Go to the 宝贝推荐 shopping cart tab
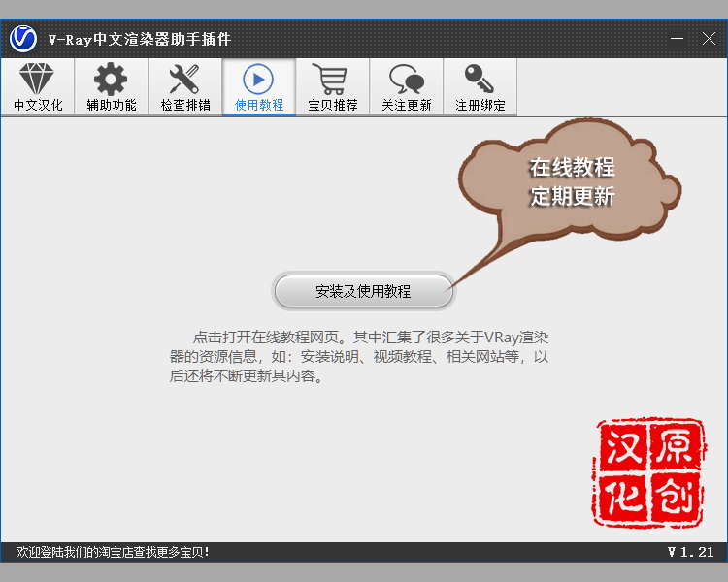Image resolution: width=728 pixels, height=582 pixels. coord(333,86)
